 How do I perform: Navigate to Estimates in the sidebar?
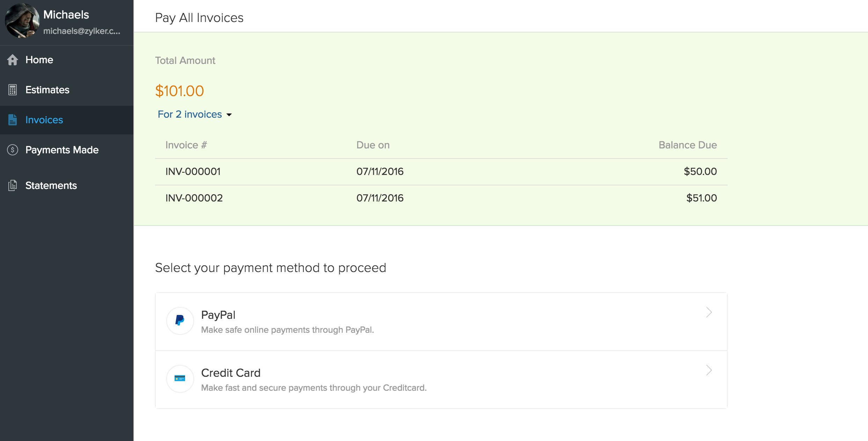(x=47, y=90)
